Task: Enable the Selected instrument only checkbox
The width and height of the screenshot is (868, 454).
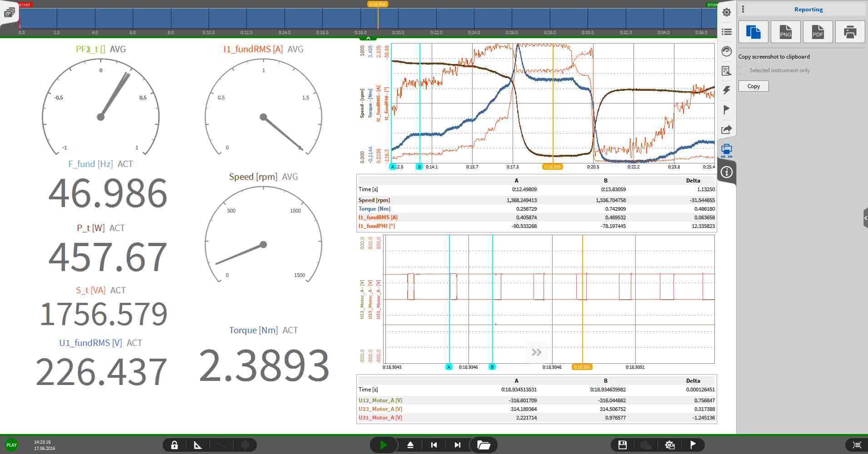Action: (743, 70)
